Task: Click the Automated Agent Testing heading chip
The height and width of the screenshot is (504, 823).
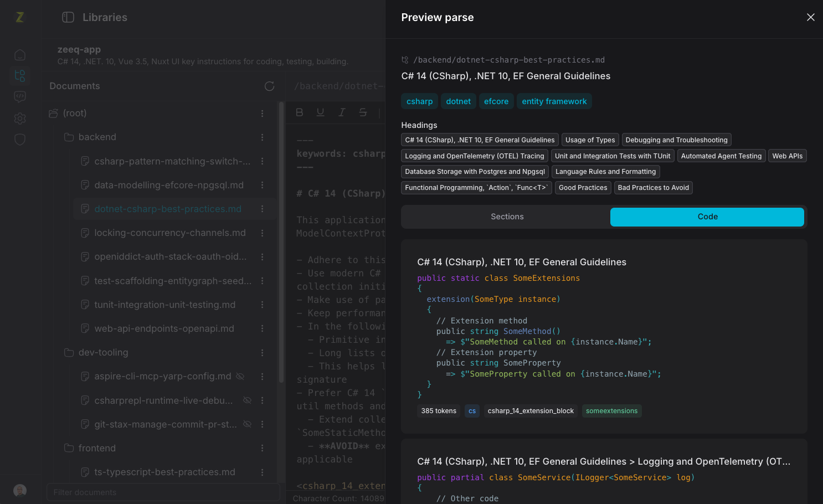Action: pos(721,156)
